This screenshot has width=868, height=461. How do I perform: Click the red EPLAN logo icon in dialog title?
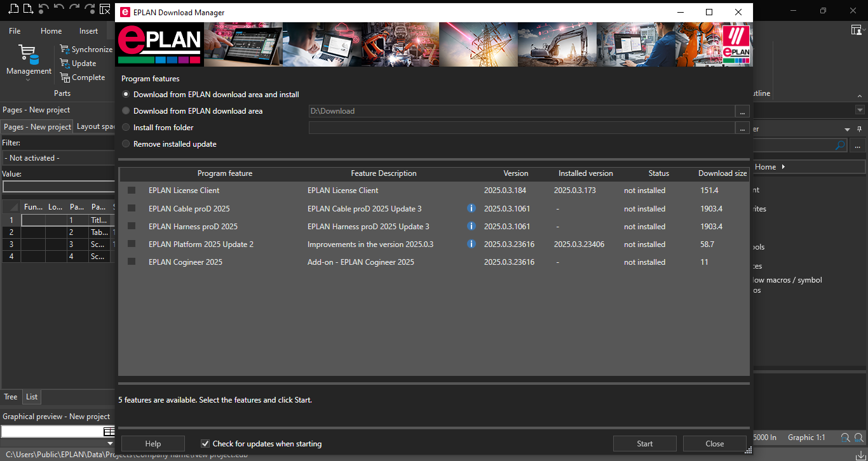[125, 12]
